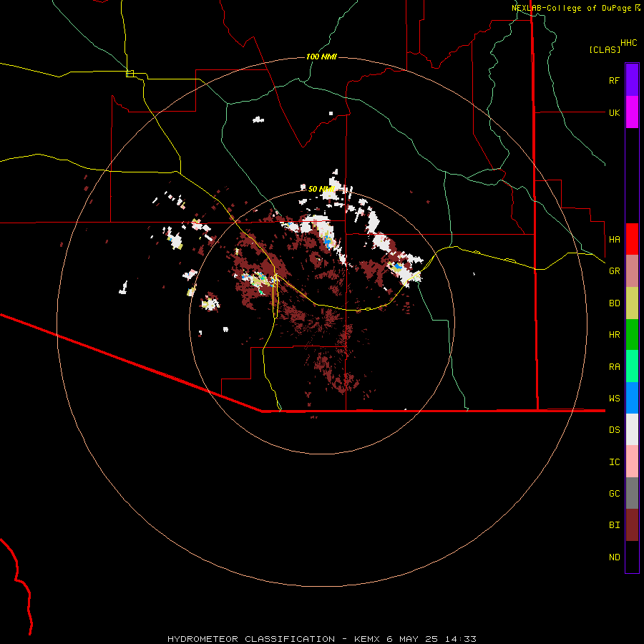
Task: Click the RF legend label
Action: click(614, 80)
